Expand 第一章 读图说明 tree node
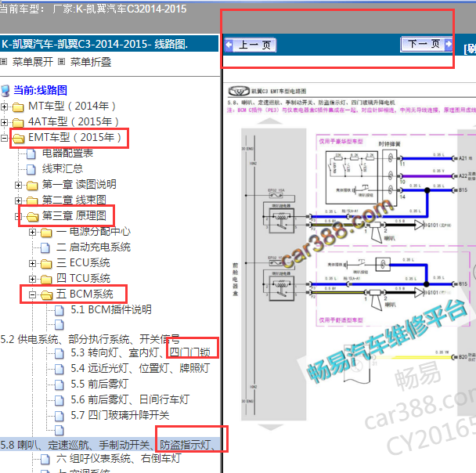This screenshot has height=473, width=476. [x=19, y=185]
